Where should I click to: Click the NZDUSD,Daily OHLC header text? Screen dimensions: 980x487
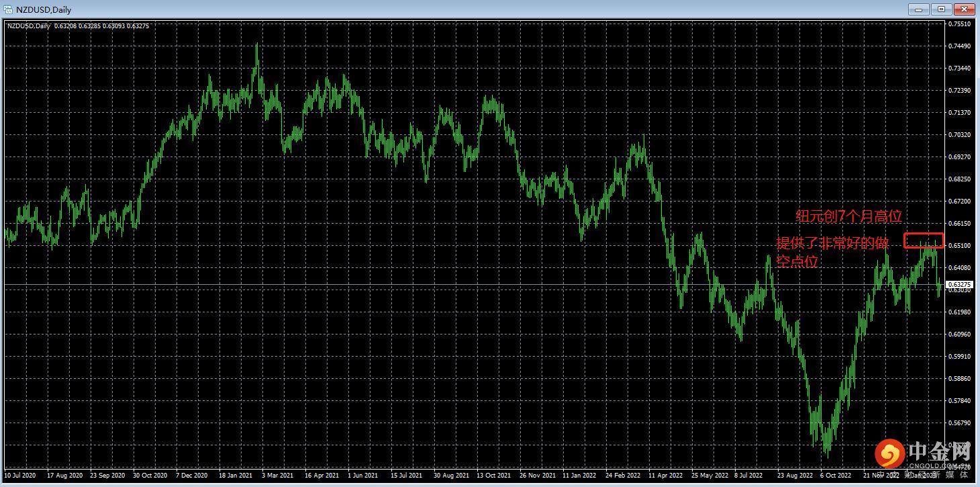78,26
